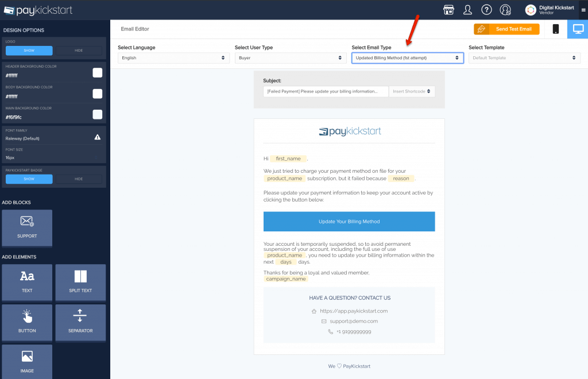588x379 pixels.
Task: Set Logo option to Show
Action: (x=29, y=51)
